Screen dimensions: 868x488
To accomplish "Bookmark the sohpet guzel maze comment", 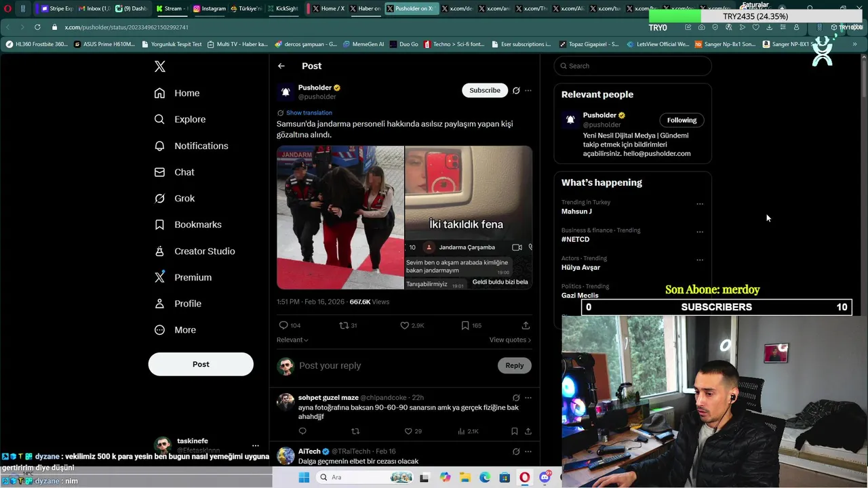I will click(515, 431).
